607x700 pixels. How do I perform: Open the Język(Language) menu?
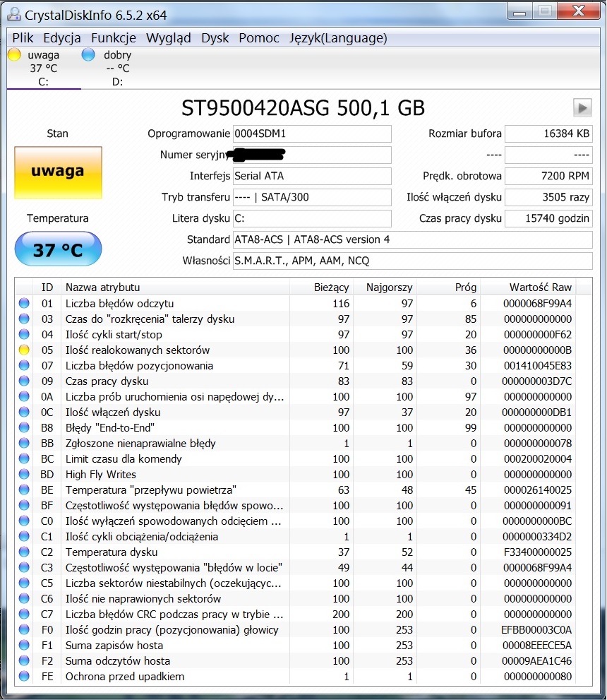338,38
